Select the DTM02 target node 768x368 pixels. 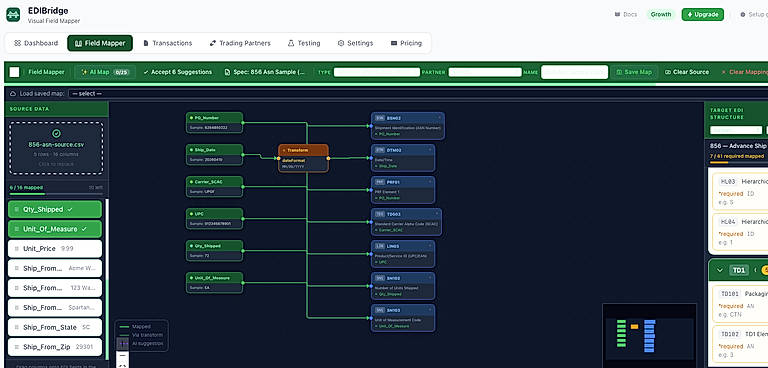click(403, 158)
